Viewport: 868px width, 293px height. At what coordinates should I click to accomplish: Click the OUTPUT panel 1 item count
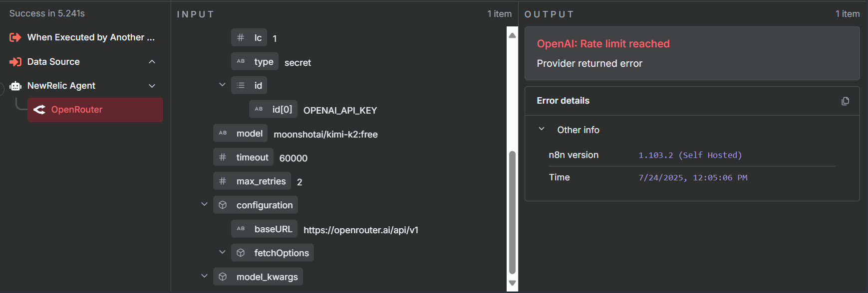(x=848, y=14)
